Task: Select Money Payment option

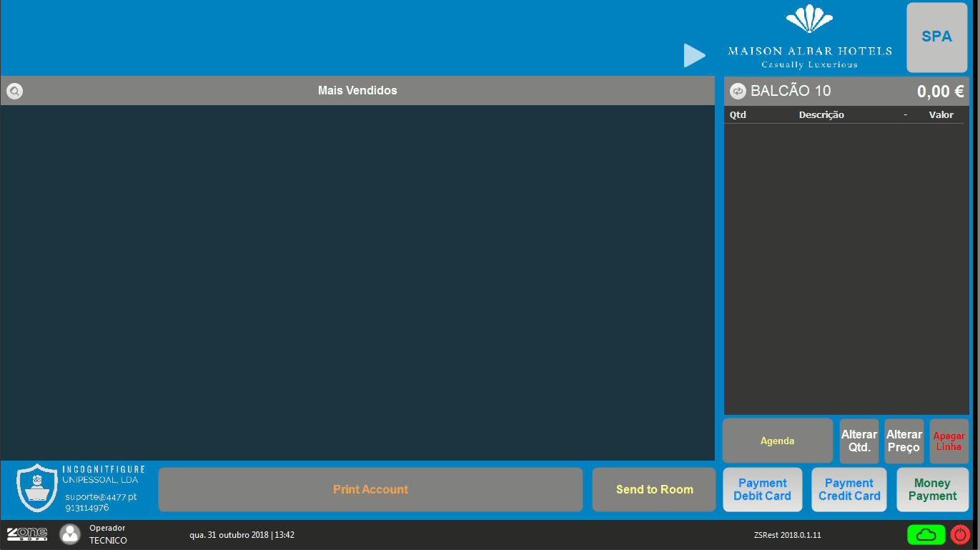Action: (x=932, y=489)
